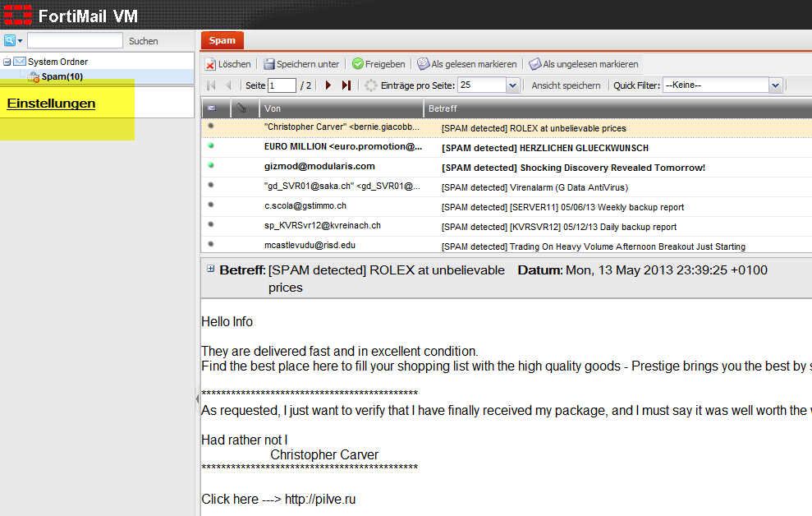The image size is (812, 516).
Task: Select the Spam(10) folder in tree
Action: pos(62,76)
